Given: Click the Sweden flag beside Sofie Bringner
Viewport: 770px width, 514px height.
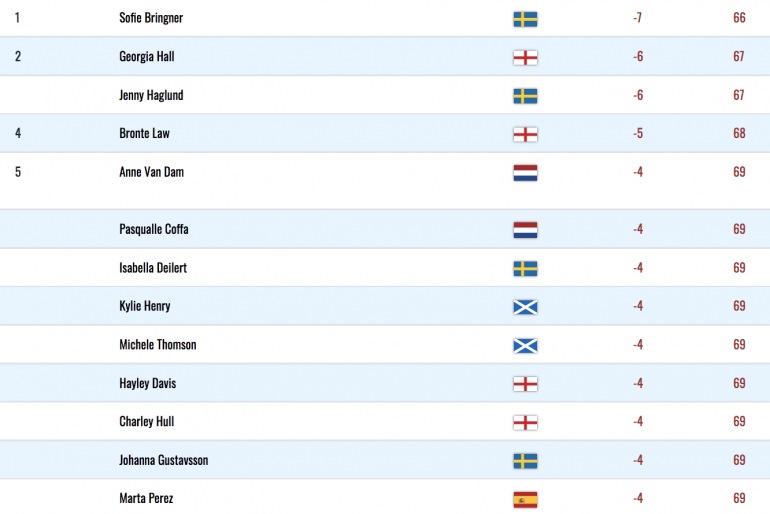Looking at the screenshot, I should [525, 19].
